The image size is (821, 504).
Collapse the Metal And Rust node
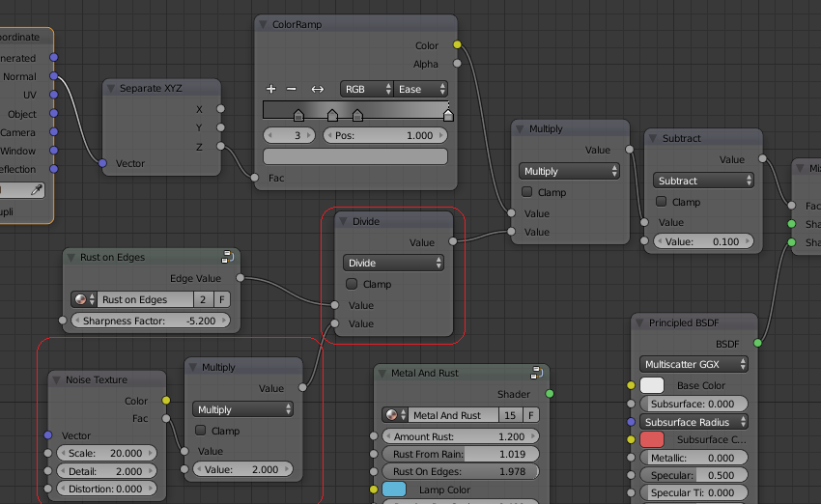coord(382,373)
